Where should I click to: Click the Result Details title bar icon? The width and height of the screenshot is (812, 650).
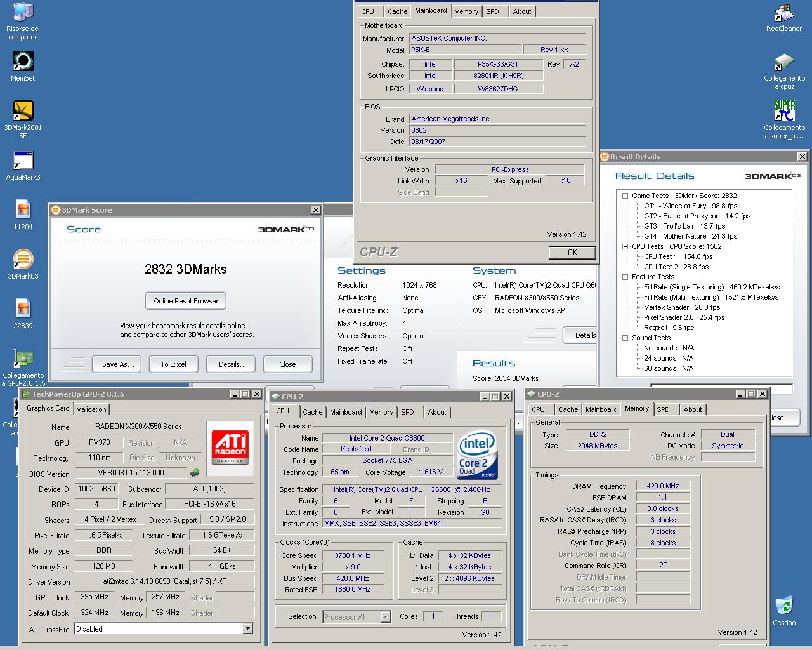point(605,157)
